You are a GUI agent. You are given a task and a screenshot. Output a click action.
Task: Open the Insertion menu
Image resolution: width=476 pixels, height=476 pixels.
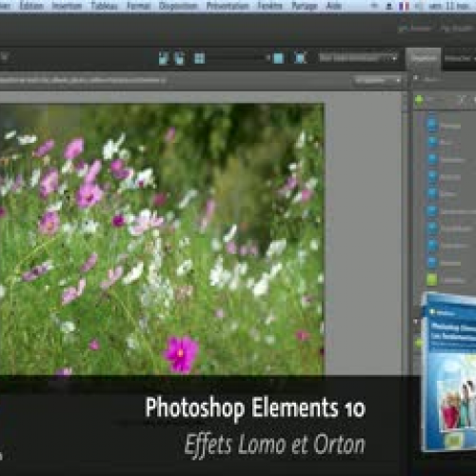67,6
